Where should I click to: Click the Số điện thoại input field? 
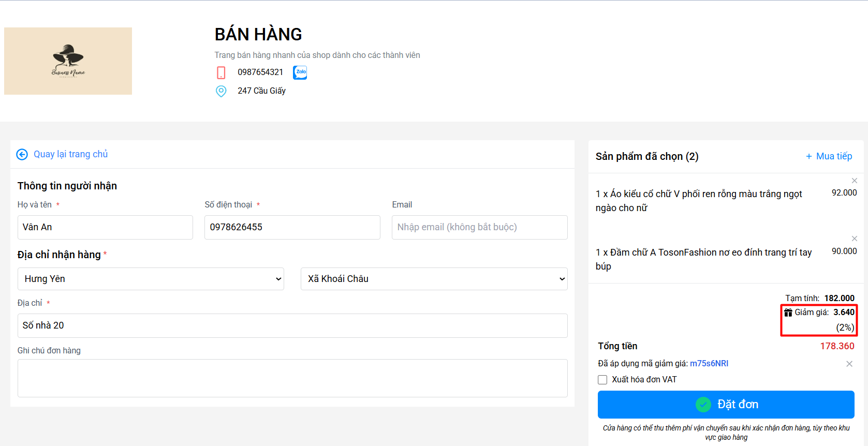292,227
